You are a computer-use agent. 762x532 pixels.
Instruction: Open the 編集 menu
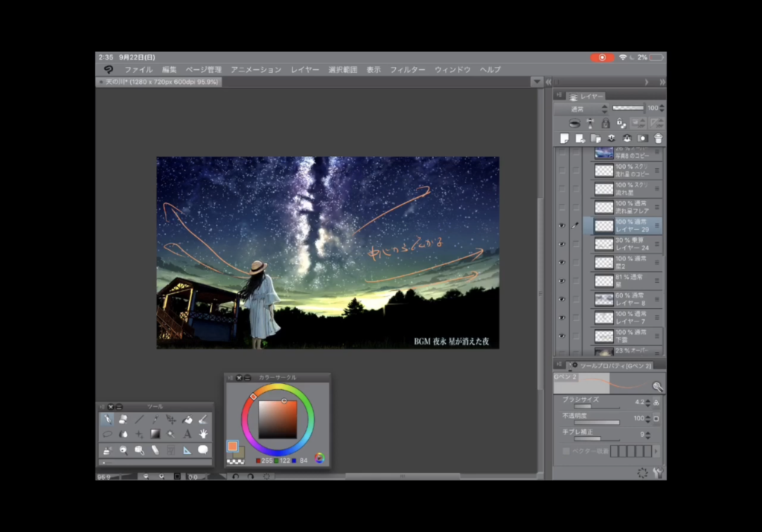tap(169, 70)
